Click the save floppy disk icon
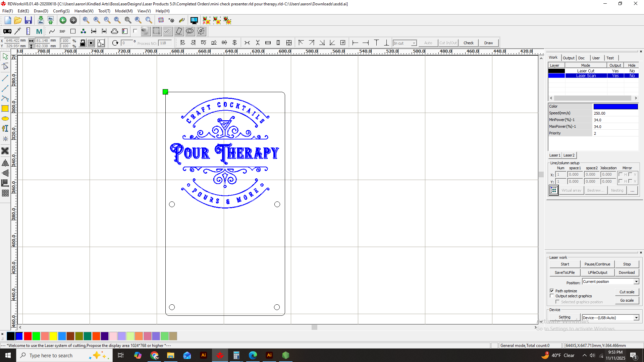 29,20
